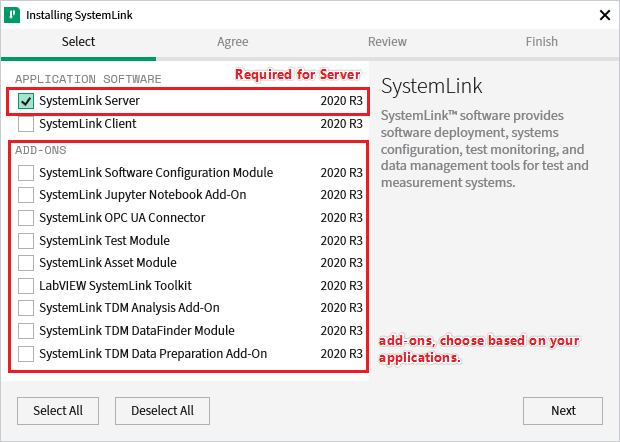
Task: Go to the Agree step tab
Action: 232,42
